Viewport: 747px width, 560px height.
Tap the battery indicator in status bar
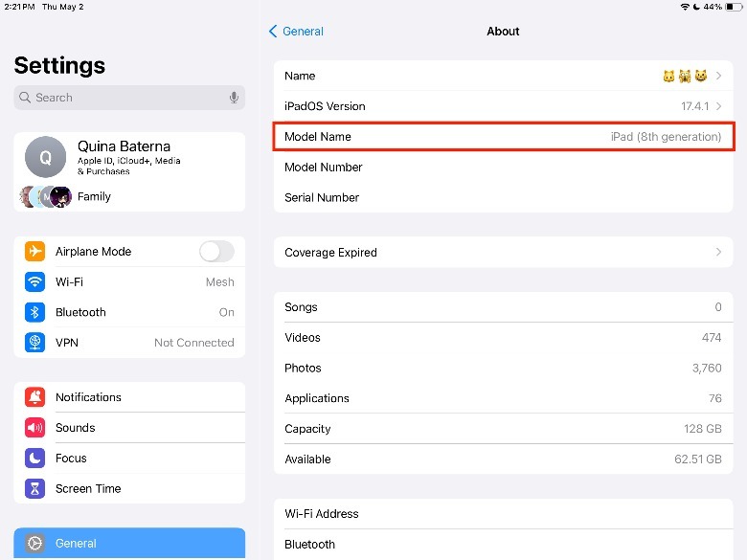pos(735,7)
